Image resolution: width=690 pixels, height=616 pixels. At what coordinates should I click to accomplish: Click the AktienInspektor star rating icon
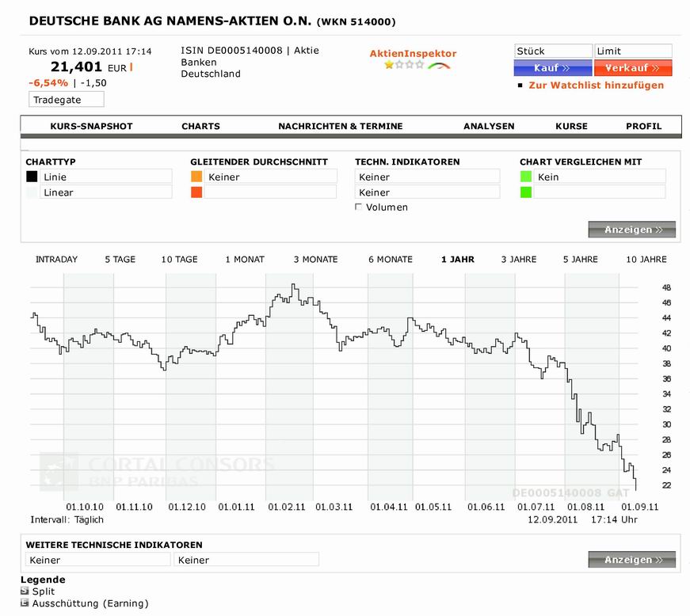click(x=403, y=65)
